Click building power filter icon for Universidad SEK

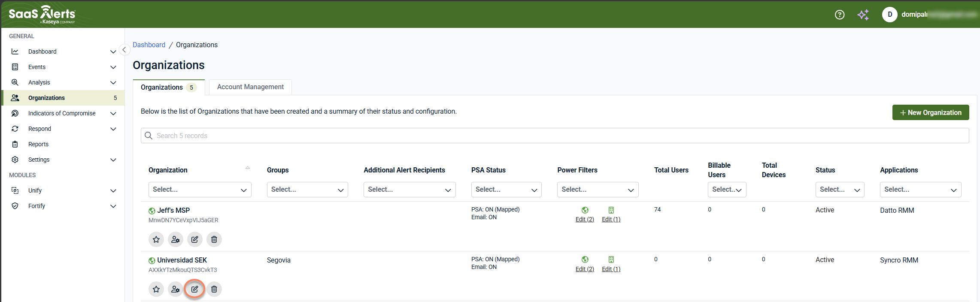(x=611, y=260)
